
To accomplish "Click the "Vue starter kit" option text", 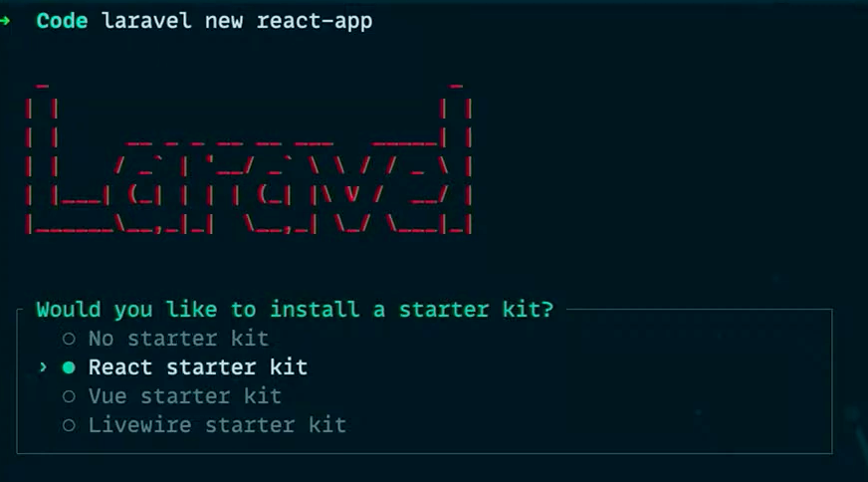I will pyautogui.click(x=185, y=396).
